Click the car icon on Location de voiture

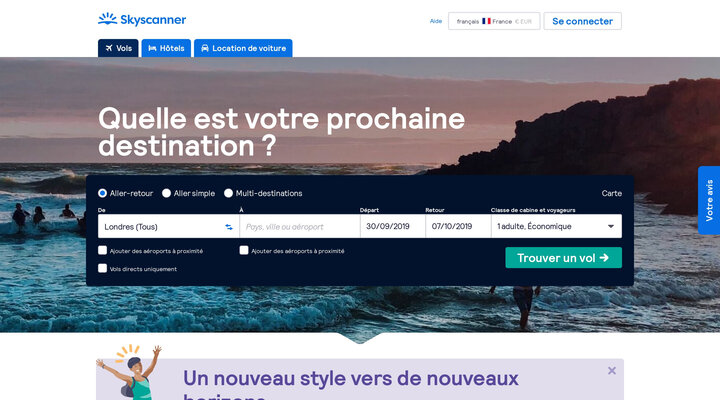tap(205, 48)
